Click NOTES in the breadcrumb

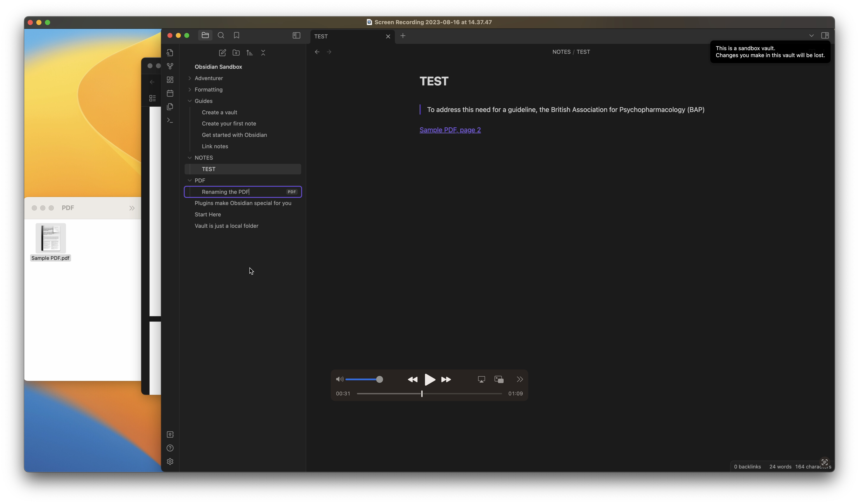point(562,52)
